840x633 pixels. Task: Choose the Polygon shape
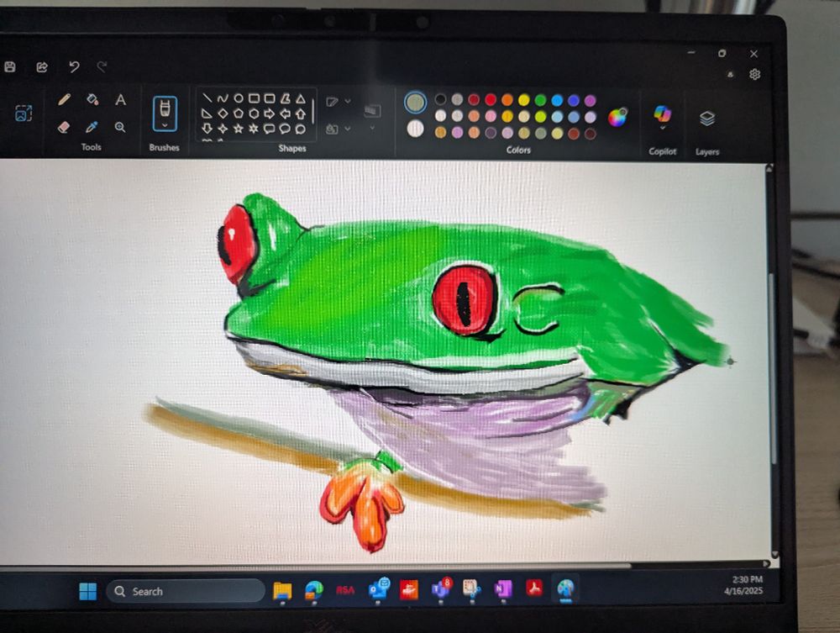pos(286,98)
